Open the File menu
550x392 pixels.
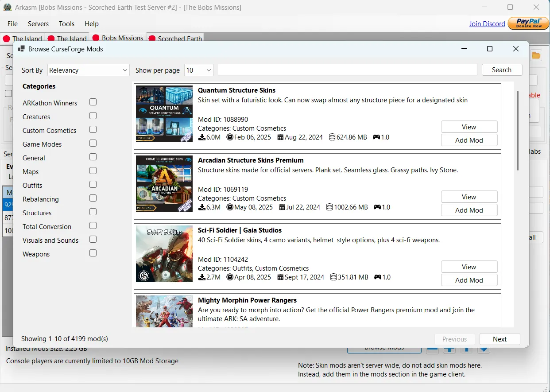12,24
